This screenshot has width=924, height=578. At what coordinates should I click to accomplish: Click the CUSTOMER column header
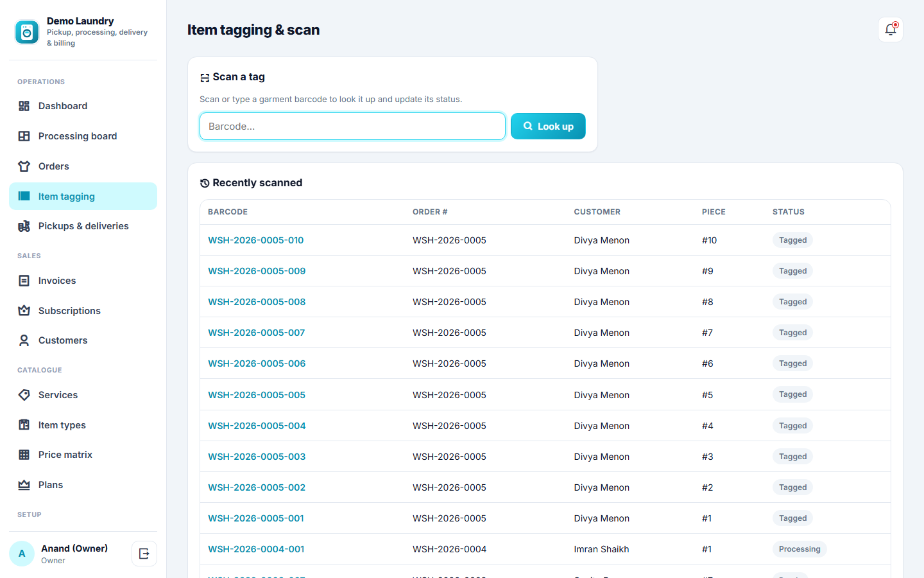tap(597, 212)
